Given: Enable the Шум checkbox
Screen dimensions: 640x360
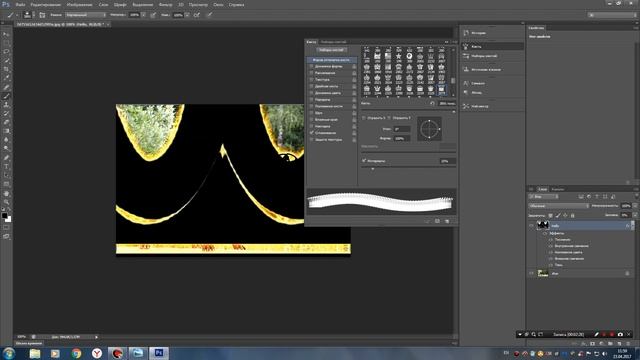Looking at the screenshot, I should [311, 113].
